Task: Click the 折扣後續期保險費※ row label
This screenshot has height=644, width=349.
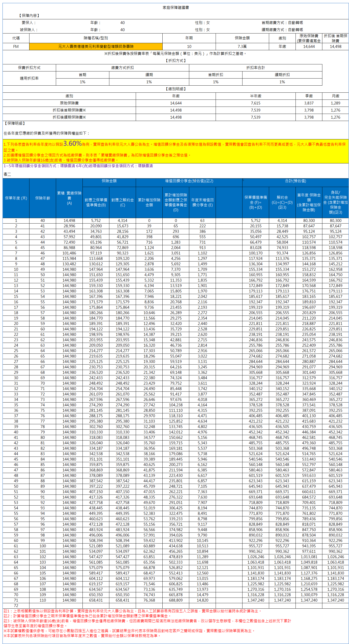Action: 69,117
